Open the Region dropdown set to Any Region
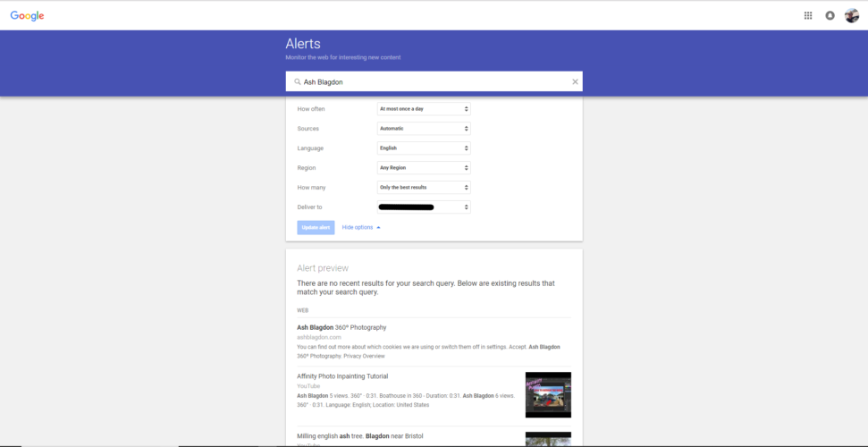 tap(424, 168)
